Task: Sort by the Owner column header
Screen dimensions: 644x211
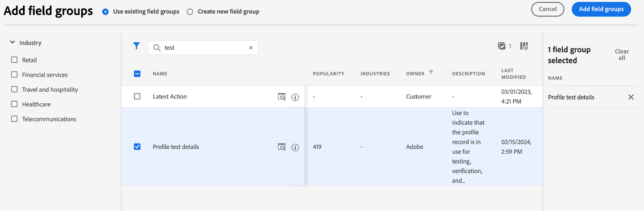Action: [x=415, y=74]
